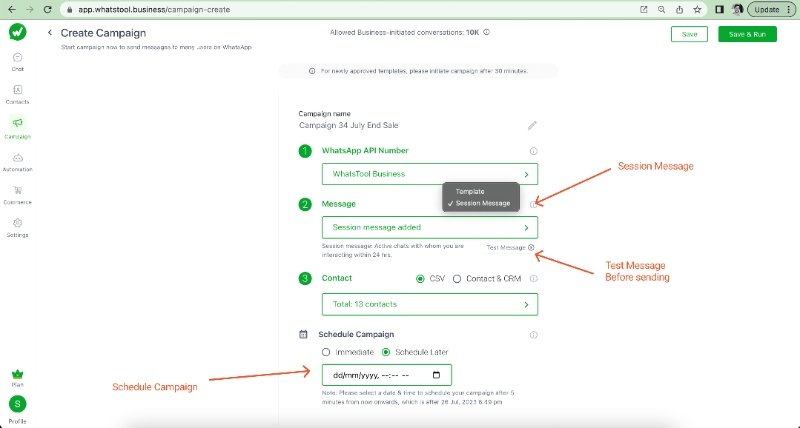Expand the Total: 13 contacts field
The image size is (800, 428).
coord(429,304)
